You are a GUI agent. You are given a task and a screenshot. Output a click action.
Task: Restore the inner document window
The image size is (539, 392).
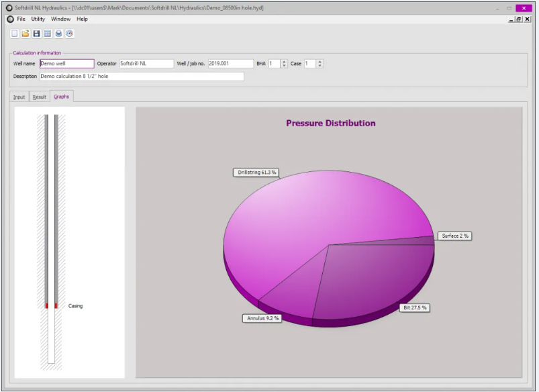pyautogui.click(x=519, y=19)
